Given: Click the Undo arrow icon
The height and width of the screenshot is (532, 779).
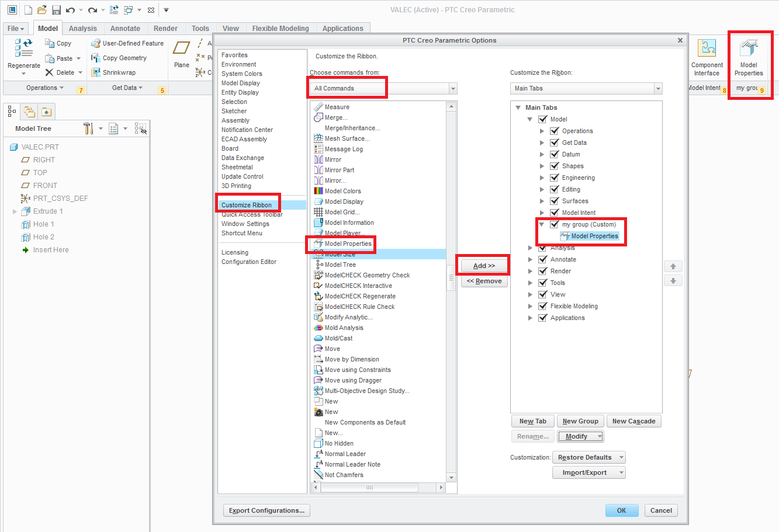Looking at the screenshot, I should coord(71,10).
